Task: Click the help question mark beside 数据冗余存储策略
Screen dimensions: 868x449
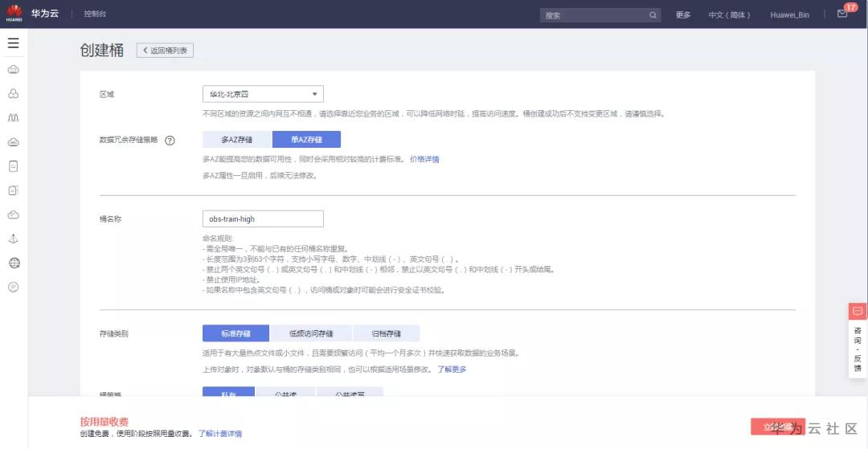Action: point(170,140)
